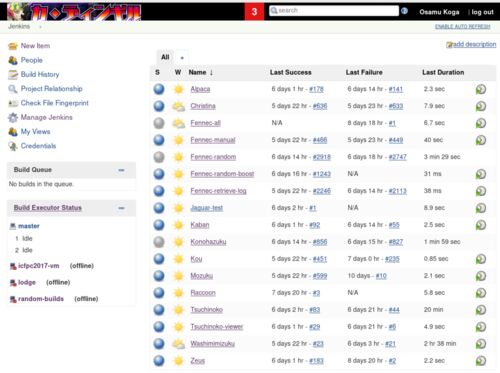Click the blue status ball for Christina
Viewport: 500px width, 373px height.
[159, 106]
